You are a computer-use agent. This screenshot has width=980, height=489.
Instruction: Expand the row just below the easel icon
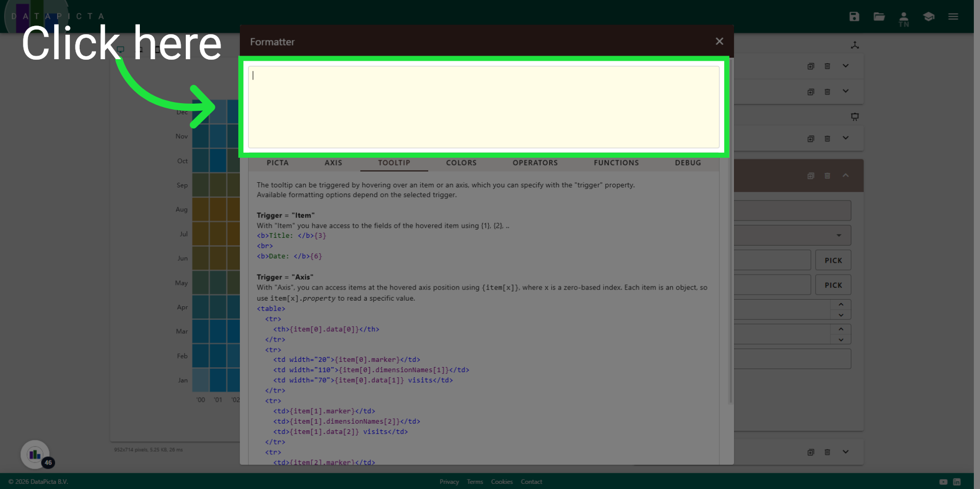[x=846, y=138]
